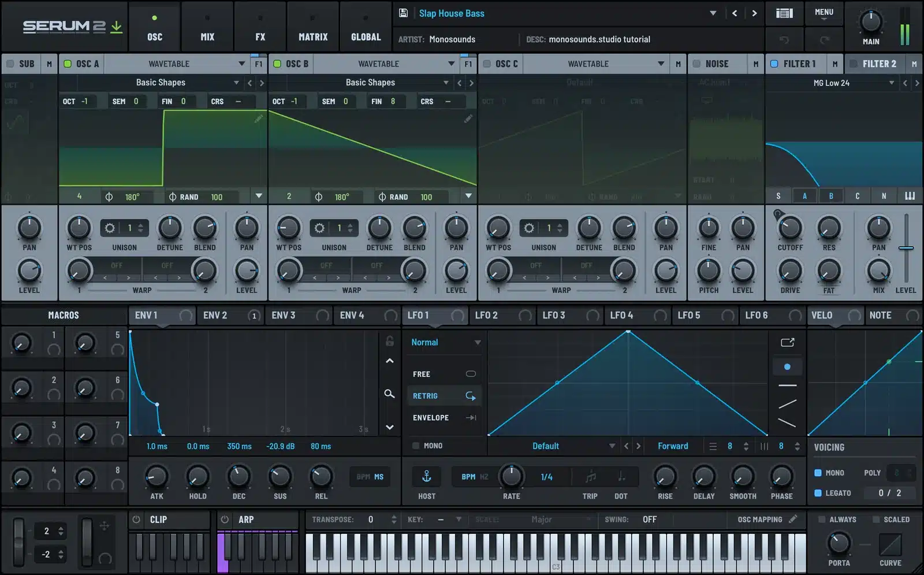Toggle the LEGATO voicing checkbox

(818, 493)
